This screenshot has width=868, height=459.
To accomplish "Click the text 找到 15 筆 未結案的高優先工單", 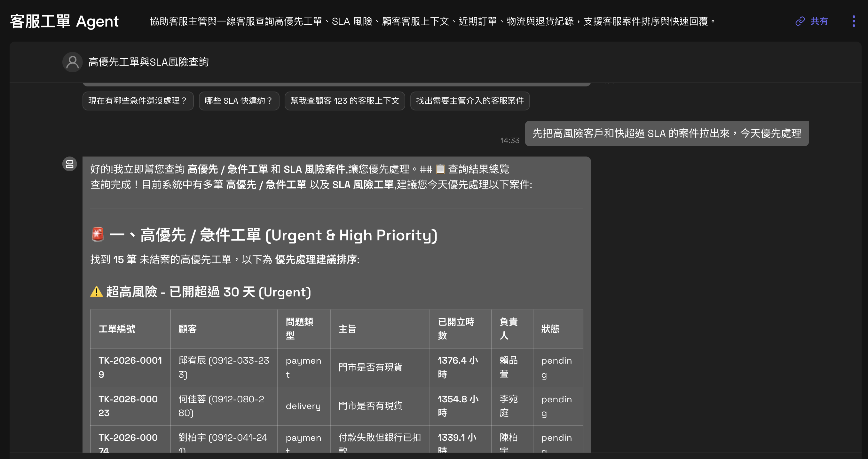I will coord(161,259).
